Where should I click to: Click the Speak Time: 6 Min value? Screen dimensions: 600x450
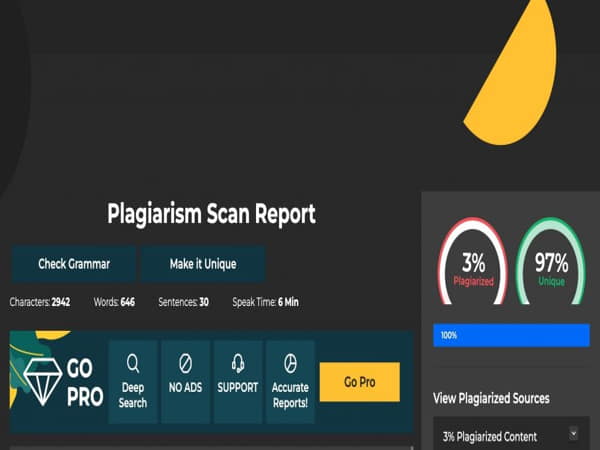(x=265, y=302)
